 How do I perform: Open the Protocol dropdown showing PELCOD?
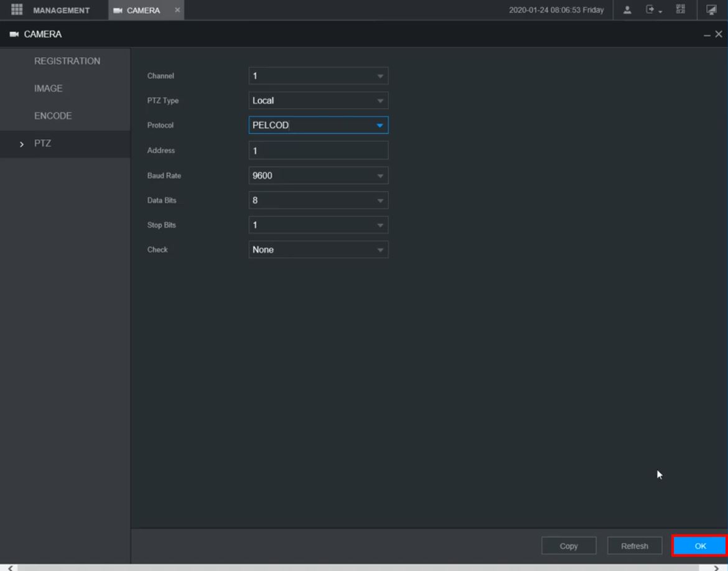click(318, 126)
